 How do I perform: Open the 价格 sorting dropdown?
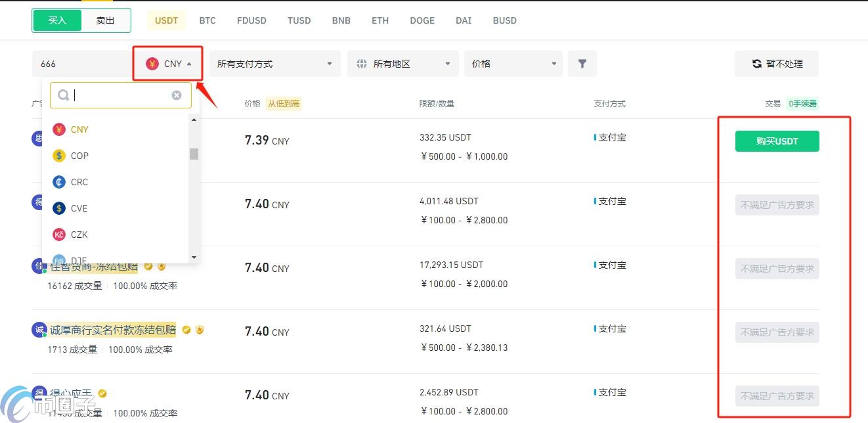(513, 63)
